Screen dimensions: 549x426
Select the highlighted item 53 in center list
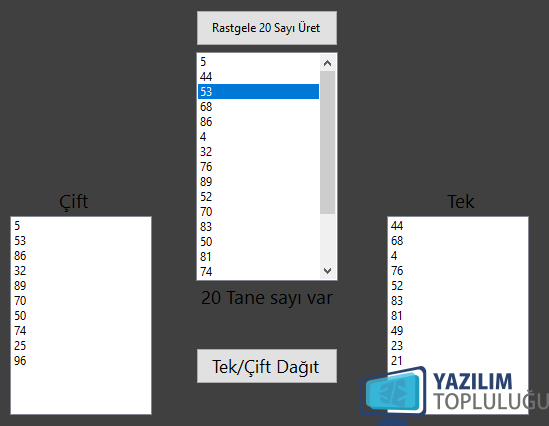point(258,91)
